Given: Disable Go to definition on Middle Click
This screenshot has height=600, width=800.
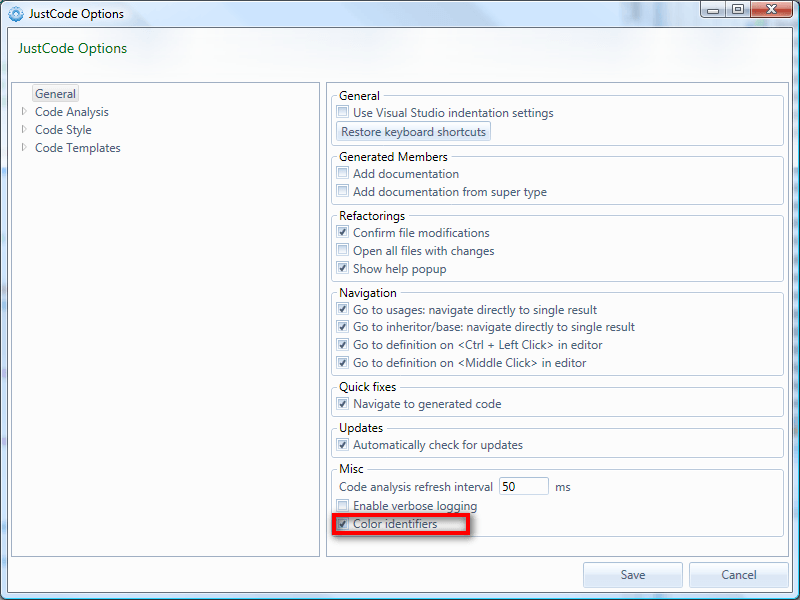Looking at the screenshot, I should coord(342,362).
